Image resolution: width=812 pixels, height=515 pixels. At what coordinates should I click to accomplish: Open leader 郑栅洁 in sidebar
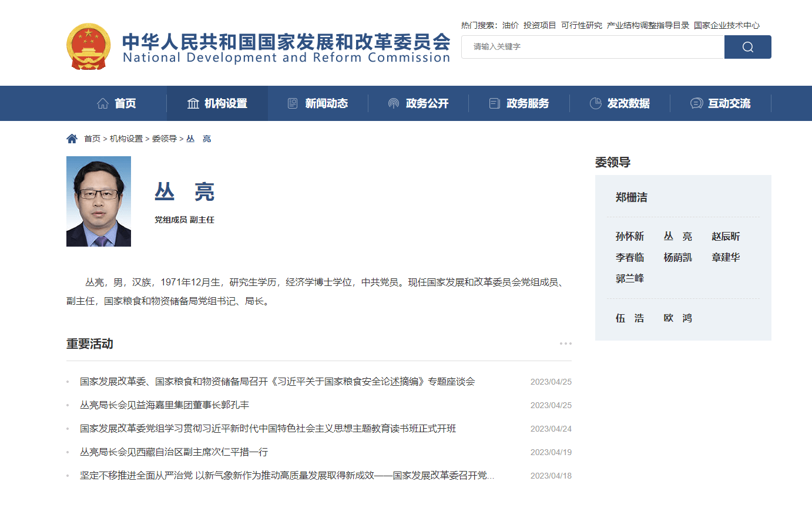click(632, 197)
